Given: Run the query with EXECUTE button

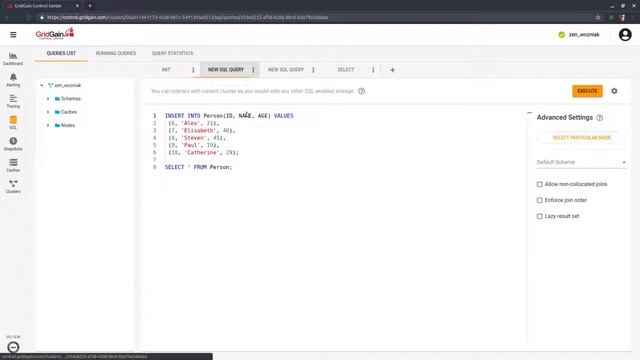Looking at the screenshot, I should point(587,91).
